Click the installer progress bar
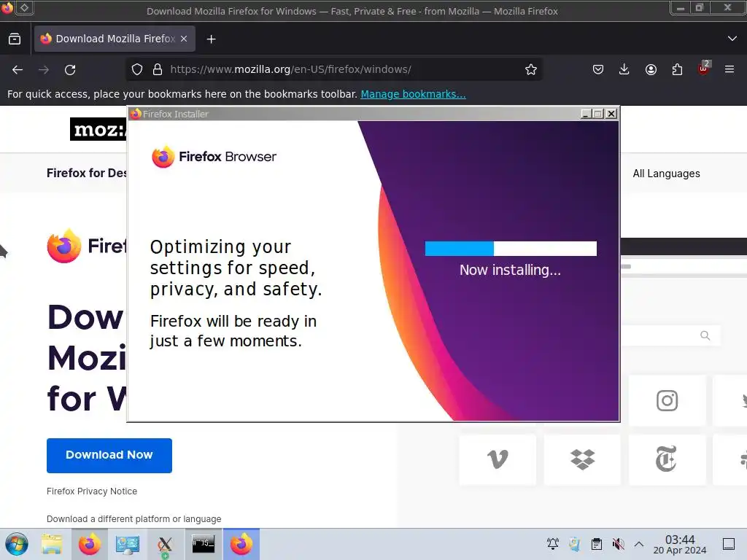The image size is (747, 560). [511, 249]
